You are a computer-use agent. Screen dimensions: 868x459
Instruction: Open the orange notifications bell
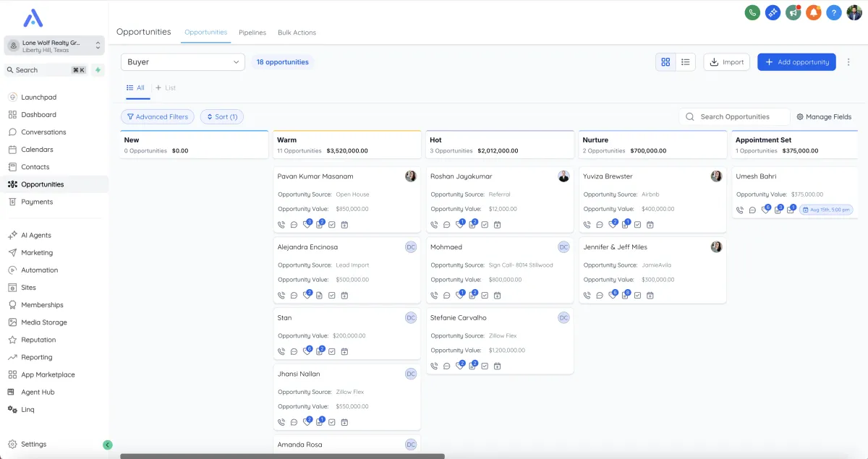(x=814, y=12)
